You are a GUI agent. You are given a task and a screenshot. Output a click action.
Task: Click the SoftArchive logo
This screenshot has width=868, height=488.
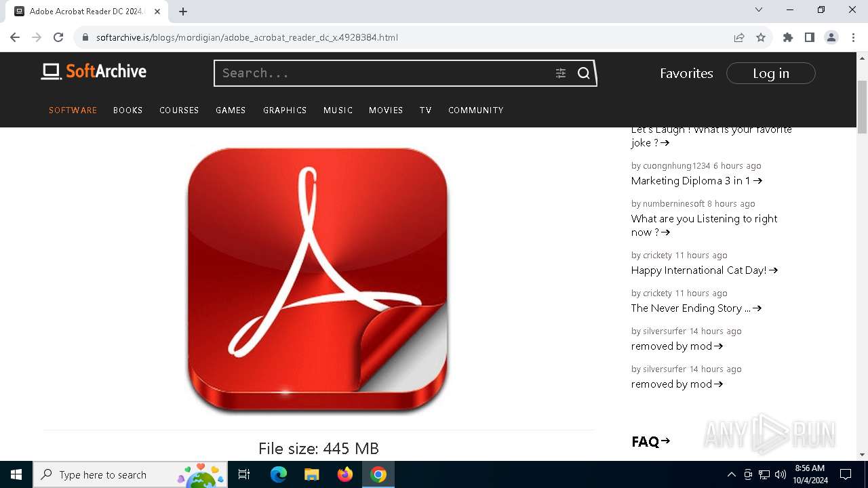94,71
